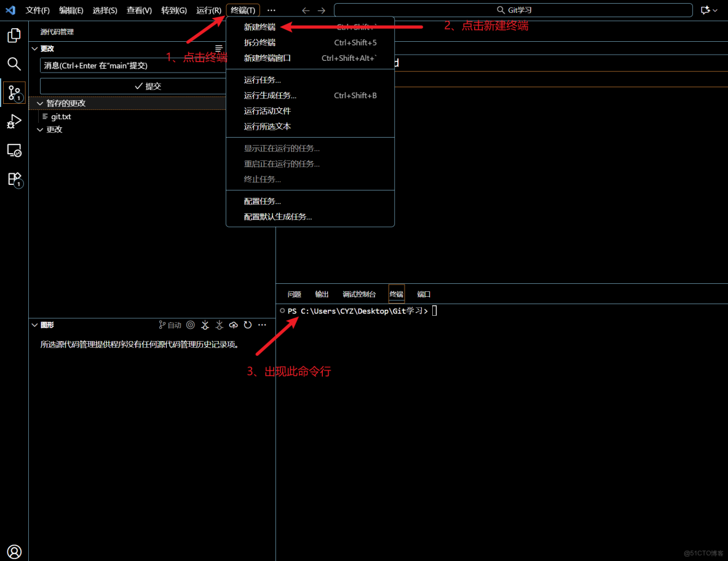Switch to the 输出 panel tab
Viewport: 728px width, 561px height.
pos(321,294)
